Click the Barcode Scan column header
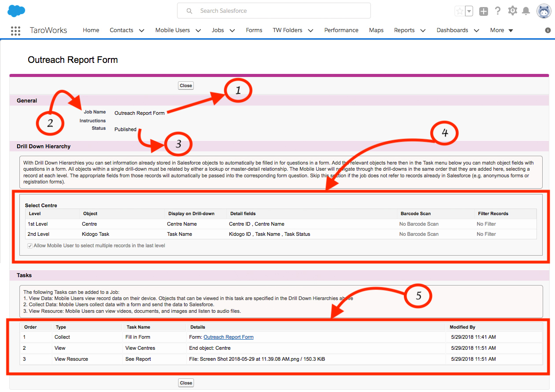 click(416, 214)
